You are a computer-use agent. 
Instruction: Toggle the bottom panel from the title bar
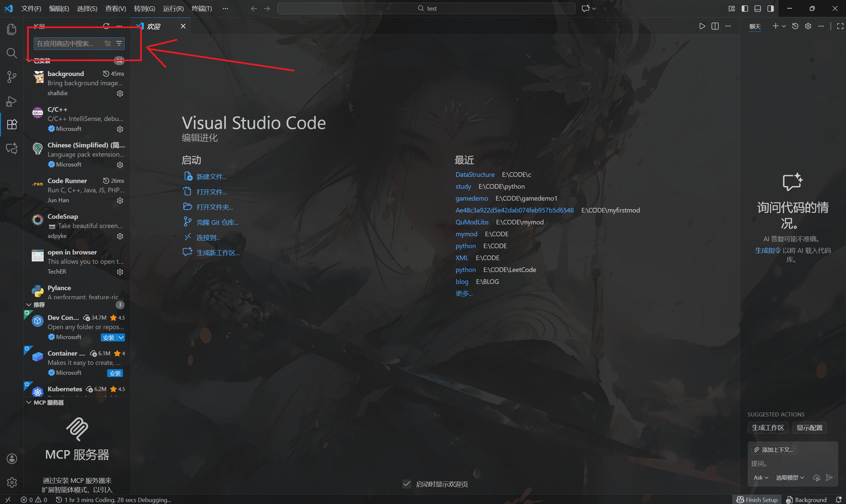coord(758,9)
